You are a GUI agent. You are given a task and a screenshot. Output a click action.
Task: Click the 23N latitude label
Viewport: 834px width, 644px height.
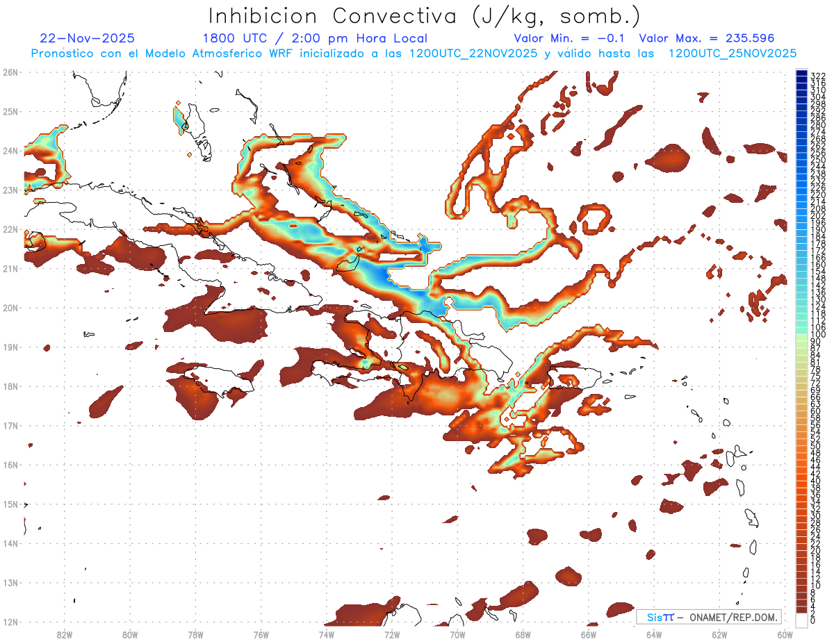[x=10, y=190]
